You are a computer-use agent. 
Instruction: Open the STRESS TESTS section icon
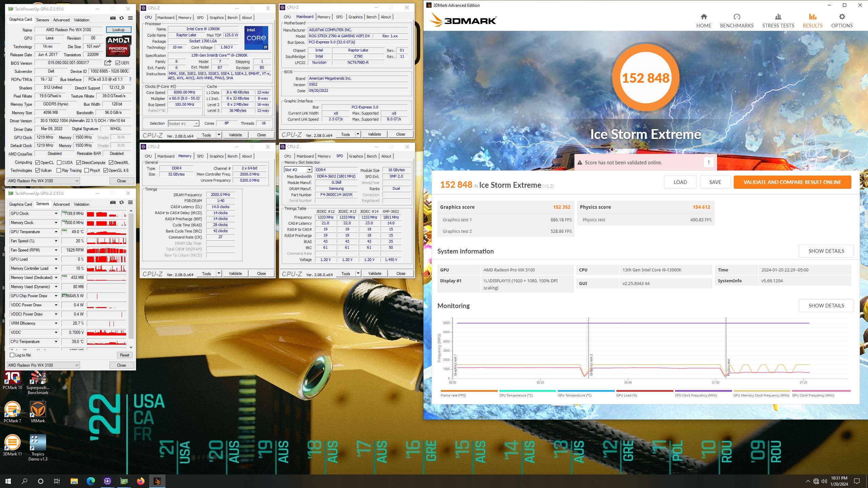point(778,17)
